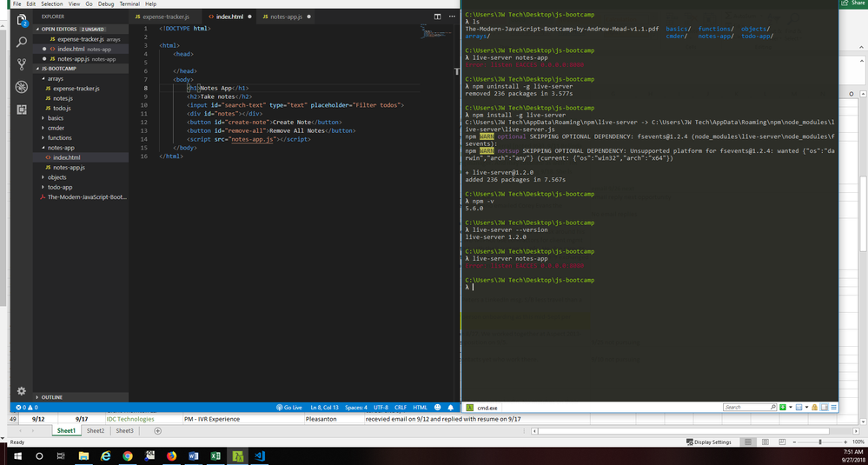Launch Internet Explorer from the taskbar
This screenshot has width=868, height=465.
(106, 456)
